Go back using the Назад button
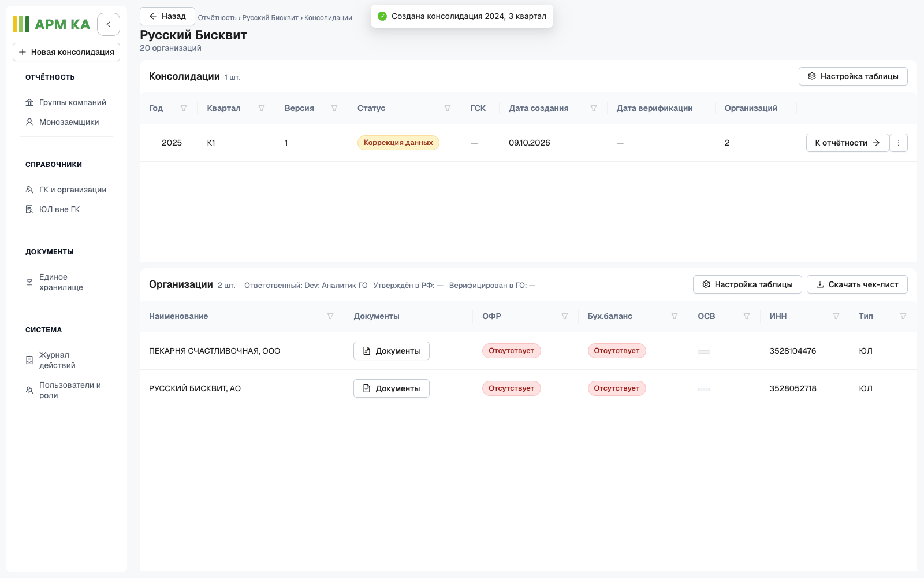 167,16
